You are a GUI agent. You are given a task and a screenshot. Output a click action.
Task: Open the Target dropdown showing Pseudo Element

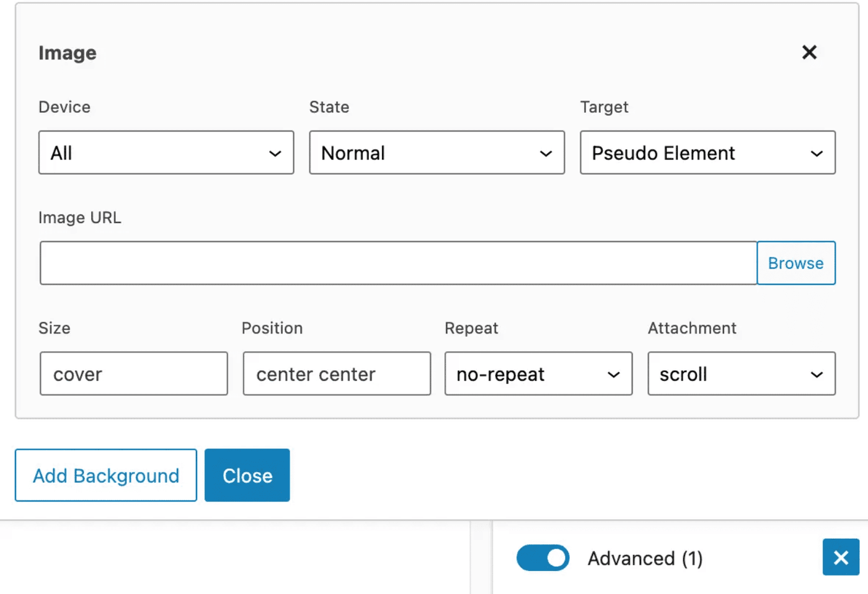(707, 153)
